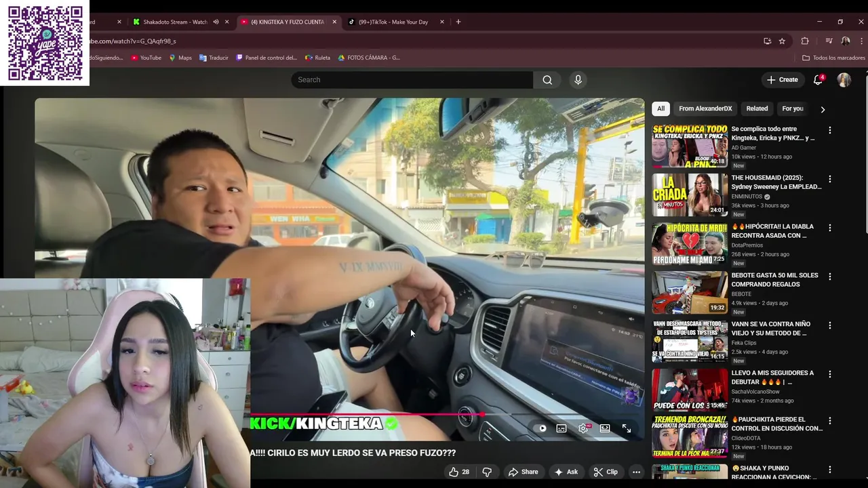Open options for 'VANN SE VA CONTRA' video

829,325
